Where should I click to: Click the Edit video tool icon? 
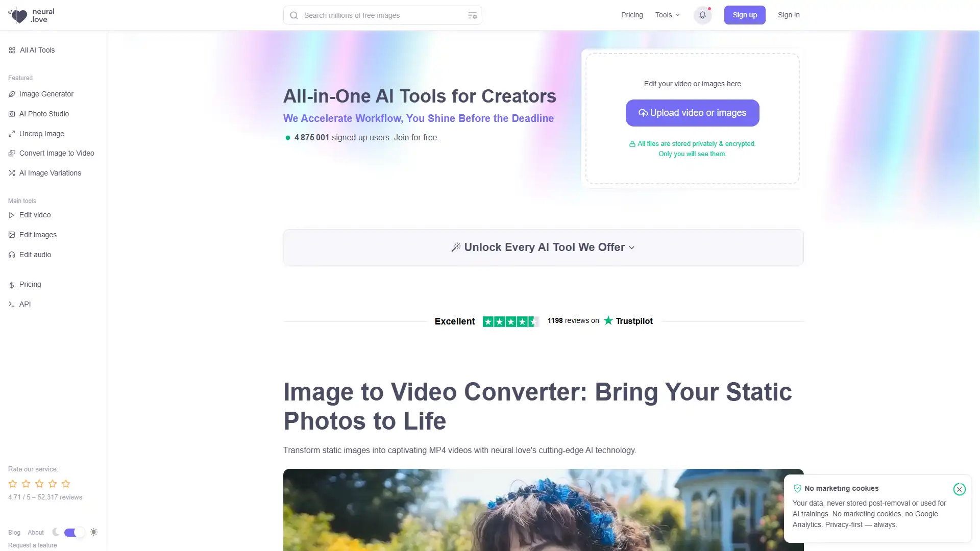click(x=11, y=215)
